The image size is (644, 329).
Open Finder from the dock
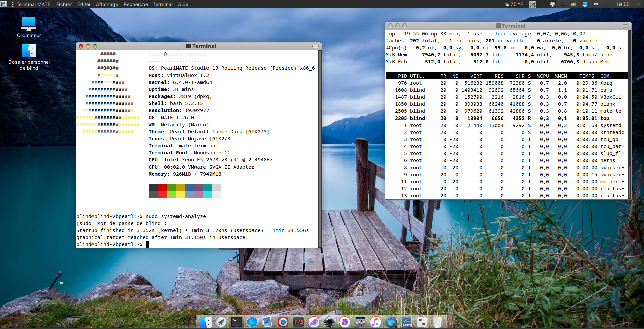coord(205,322)
